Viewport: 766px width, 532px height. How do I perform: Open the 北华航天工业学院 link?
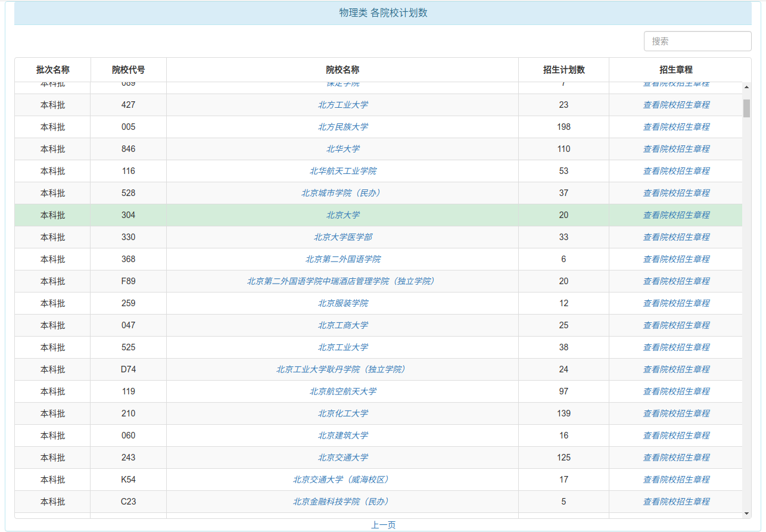pyautogui.click(x=342, y=171)
